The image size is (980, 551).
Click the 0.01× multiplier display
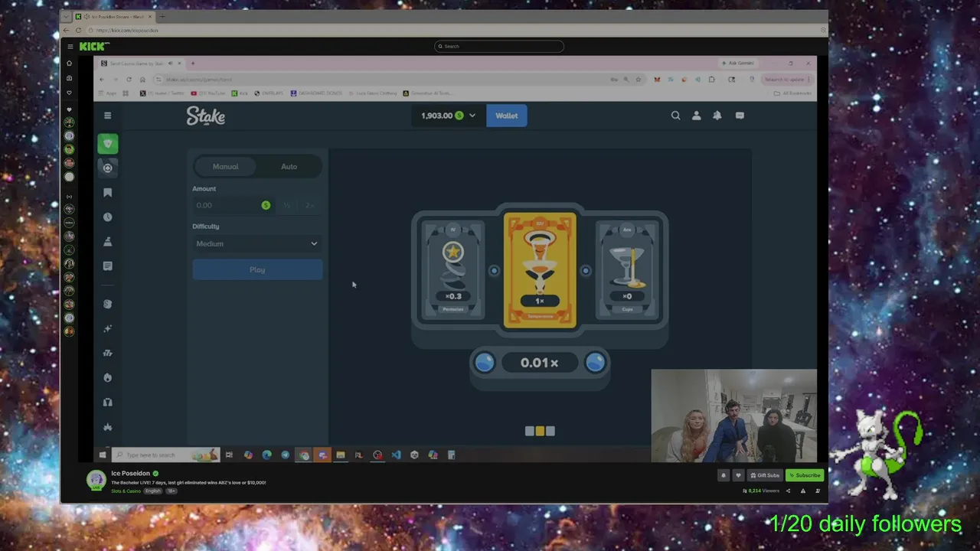540,363
